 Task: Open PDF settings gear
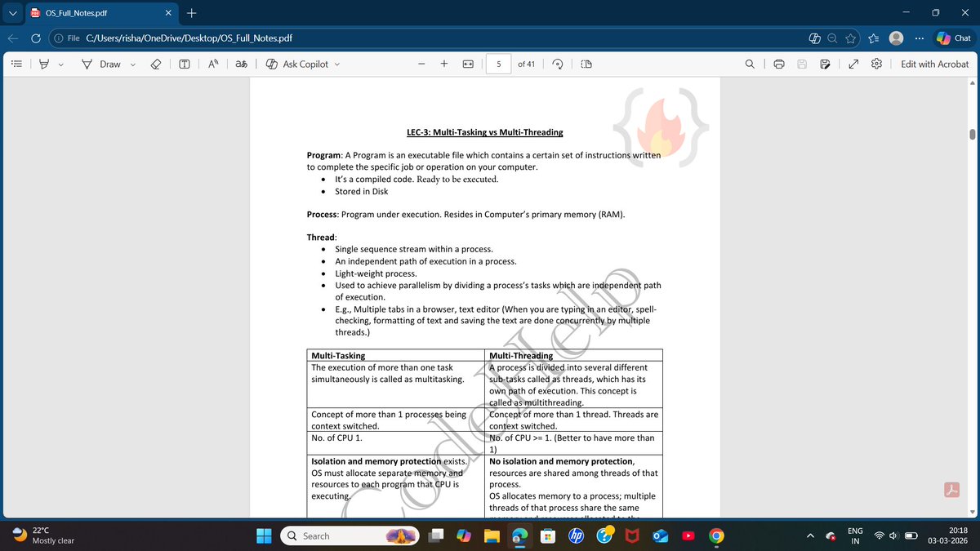coord(876,64)
